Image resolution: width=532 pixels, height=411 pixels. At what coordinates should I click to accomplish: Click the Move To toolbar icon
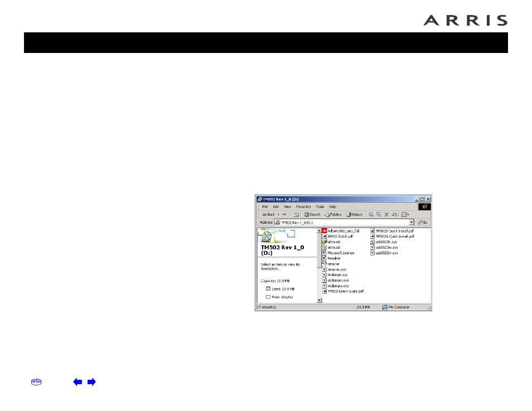pos(371,215)
